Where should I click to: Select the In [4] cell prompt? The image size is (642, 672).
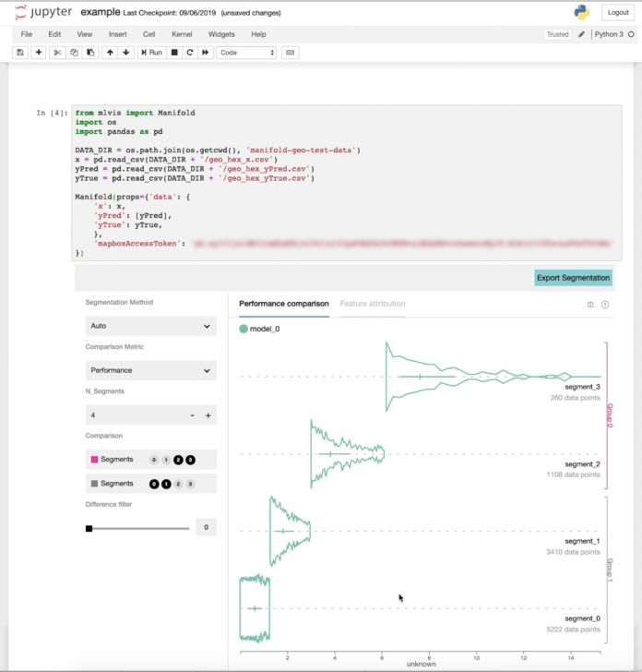[x=52, y=113]
